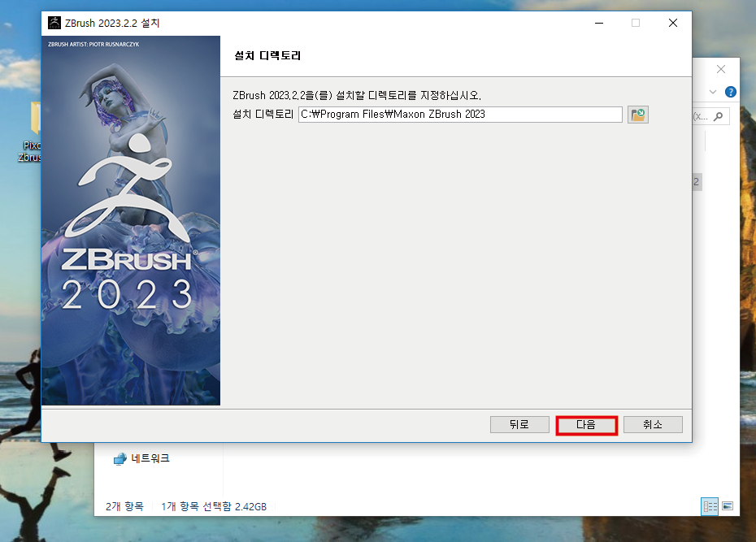Click the 취소 (Cancel) button
Screen dimensions: 756x542
pos(653,425)
